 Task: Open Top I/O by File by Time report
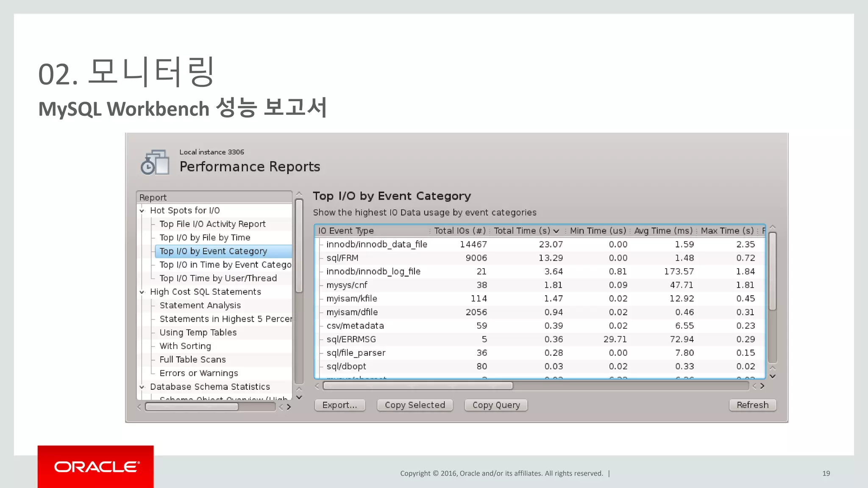pos(205,238)
